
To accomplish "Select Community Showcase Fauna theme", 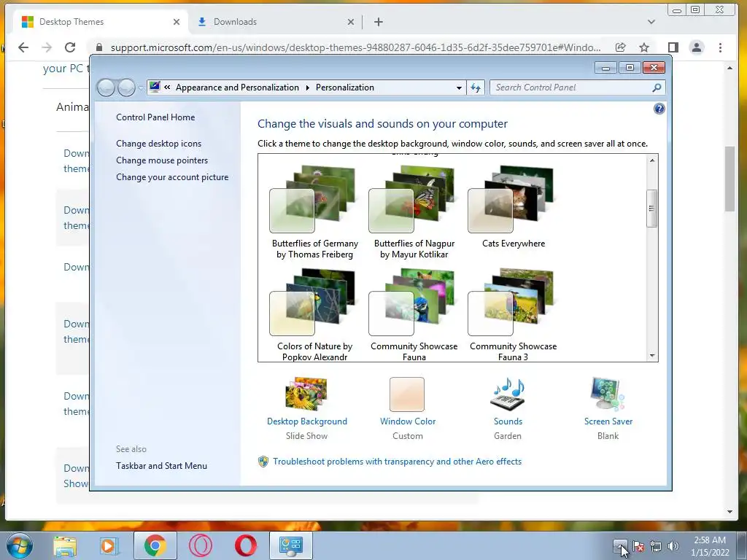I will click(414, 314).
